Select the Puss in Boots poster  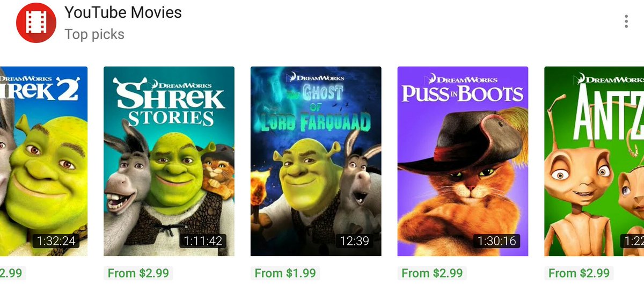[x=463, y=161]
